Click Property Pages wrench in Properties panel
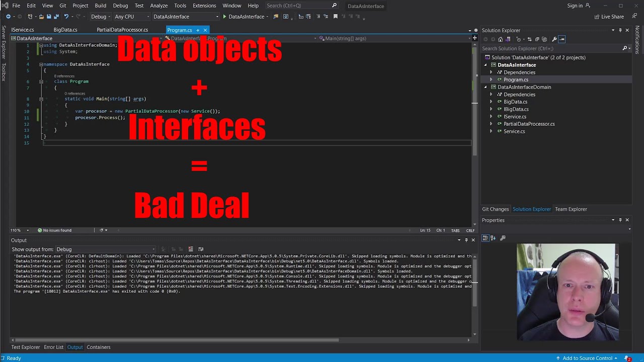The image size is (644, 362). point(503,238)
